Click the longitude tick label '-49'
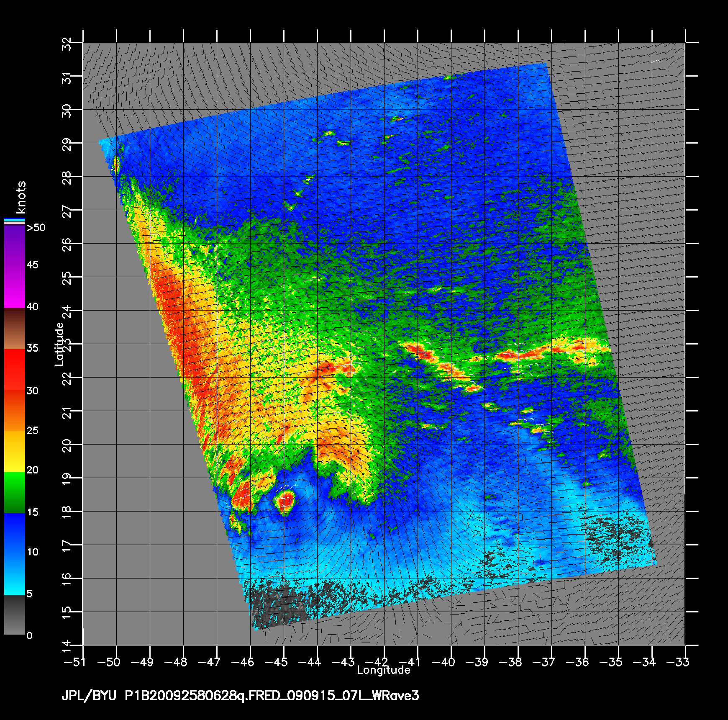 point(142,662)
